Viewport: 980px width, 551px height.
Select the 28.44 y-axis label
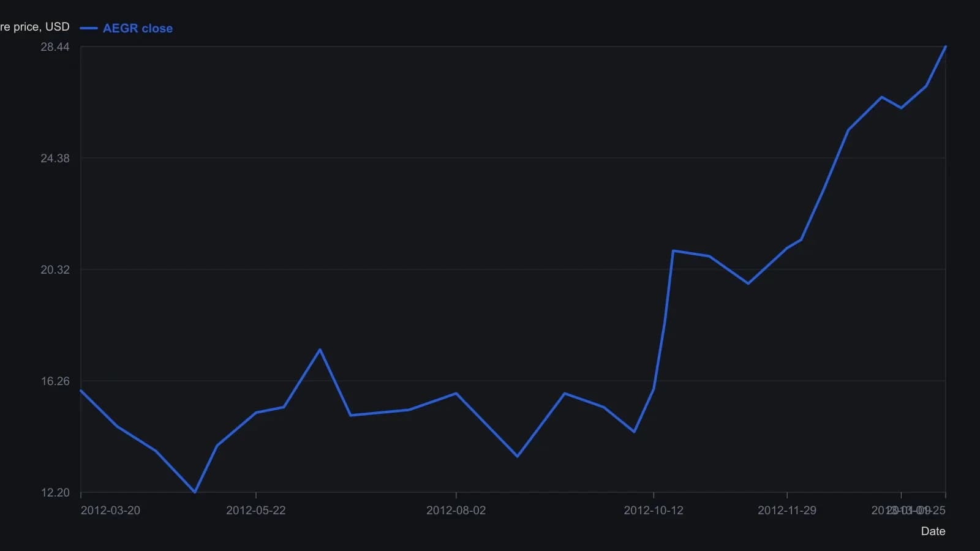point(55,47)
